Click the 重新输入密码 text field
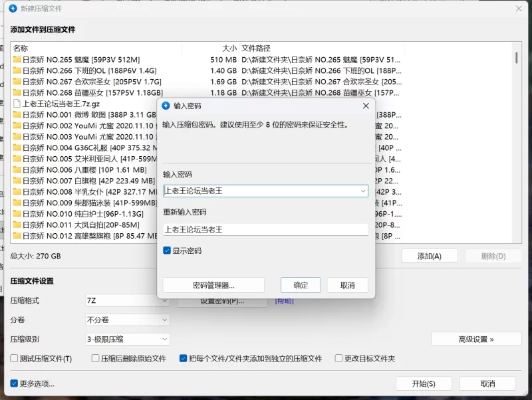 click(x=265, y=229)
